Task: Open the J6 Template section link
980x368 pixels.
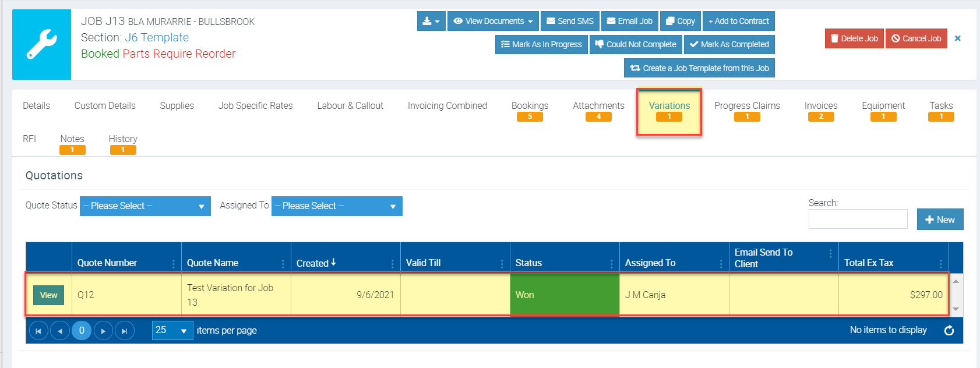Action: coord(157,37)
